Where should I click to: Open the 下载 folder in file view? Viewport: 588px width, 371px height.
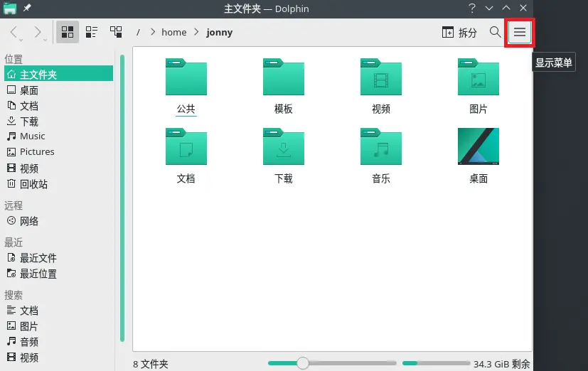point(284,146)
